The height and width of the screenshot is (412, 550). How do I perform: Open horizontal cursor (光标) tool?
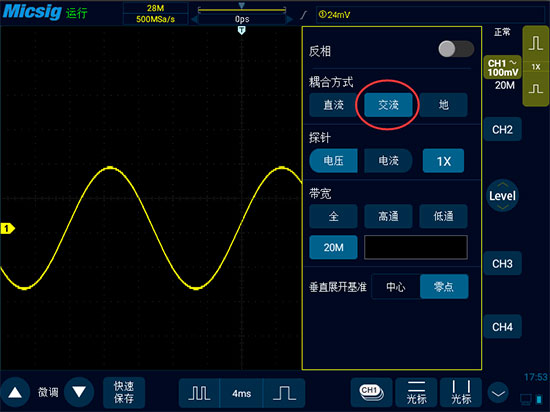pos(416,393)
